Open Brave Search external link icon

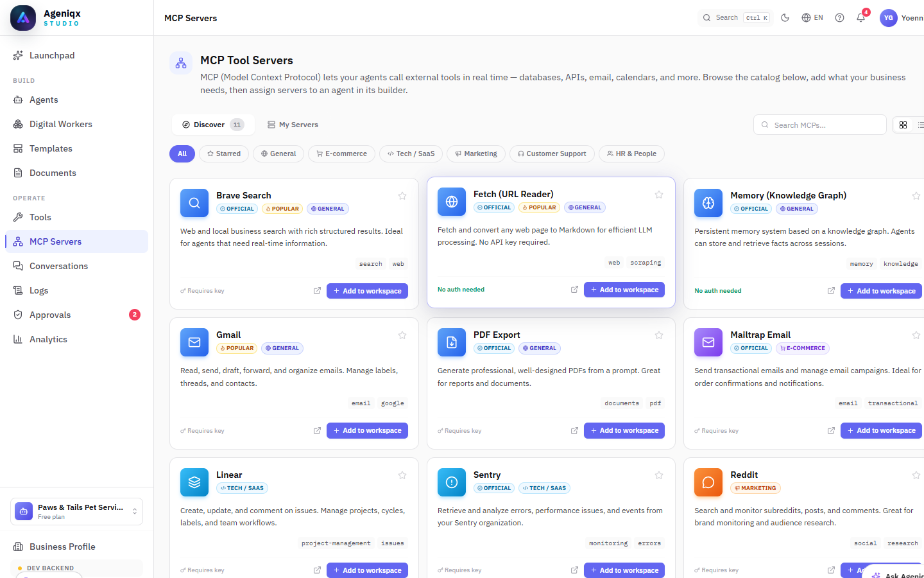click(x=317, y=291)
